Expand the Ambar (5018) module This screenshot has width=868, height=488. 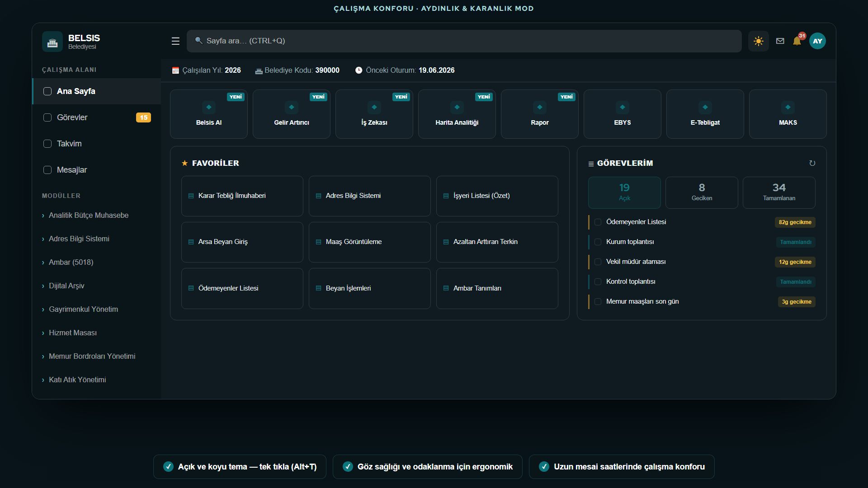pos(96,263)
